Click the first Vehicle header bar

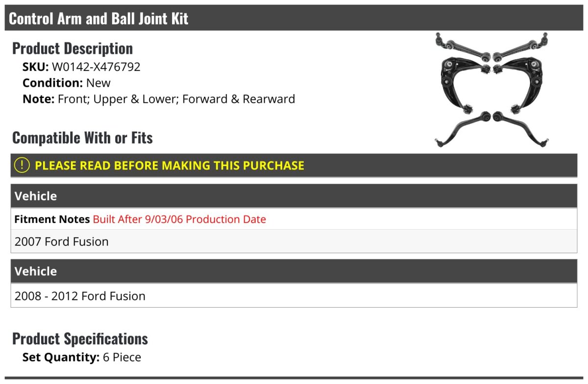click(294, 196)
